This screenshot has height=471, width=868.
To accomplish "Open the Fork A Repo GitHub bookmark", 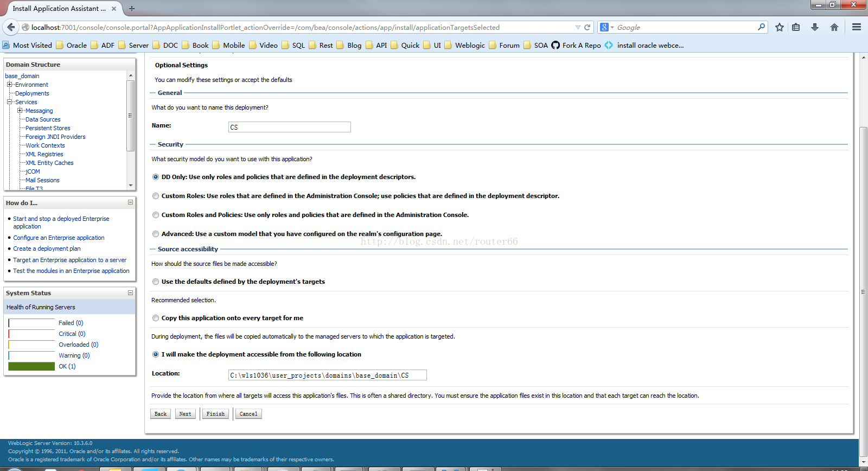I will [x=576, y=45].
